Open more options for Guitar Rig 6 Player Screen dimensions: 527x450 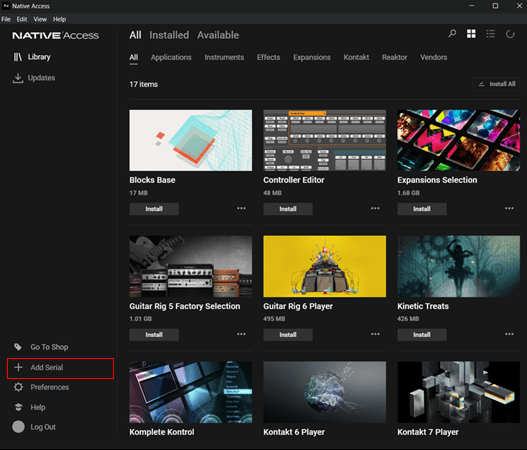(x=375, y=334)
